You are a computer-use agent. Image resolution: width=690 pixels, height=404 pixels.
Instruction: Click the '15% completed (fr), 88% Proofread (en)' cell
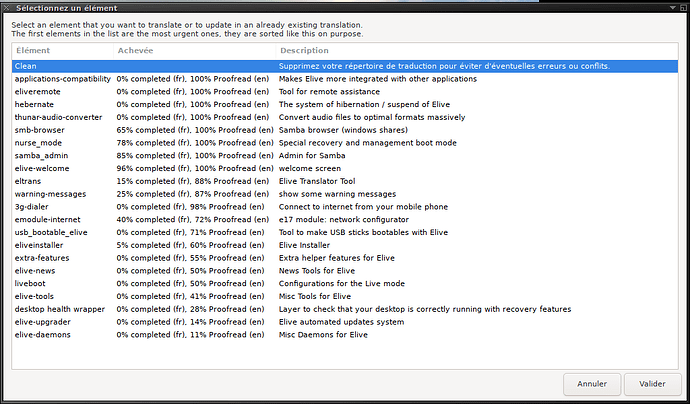click(193, 181)
